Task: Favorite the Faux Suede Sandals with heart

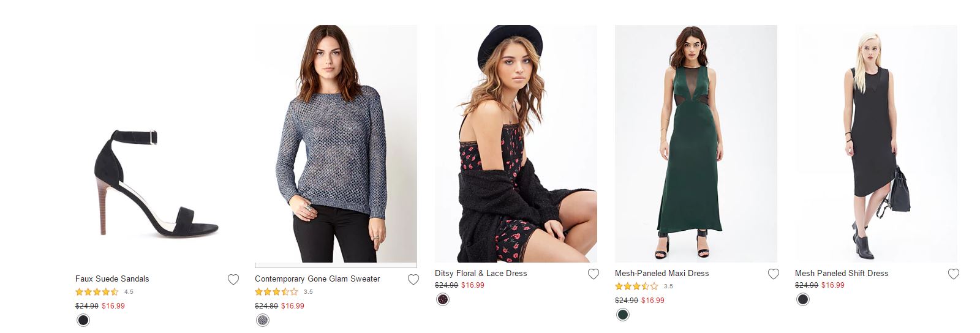Action: pyautogui.click(x=233, y=280)
